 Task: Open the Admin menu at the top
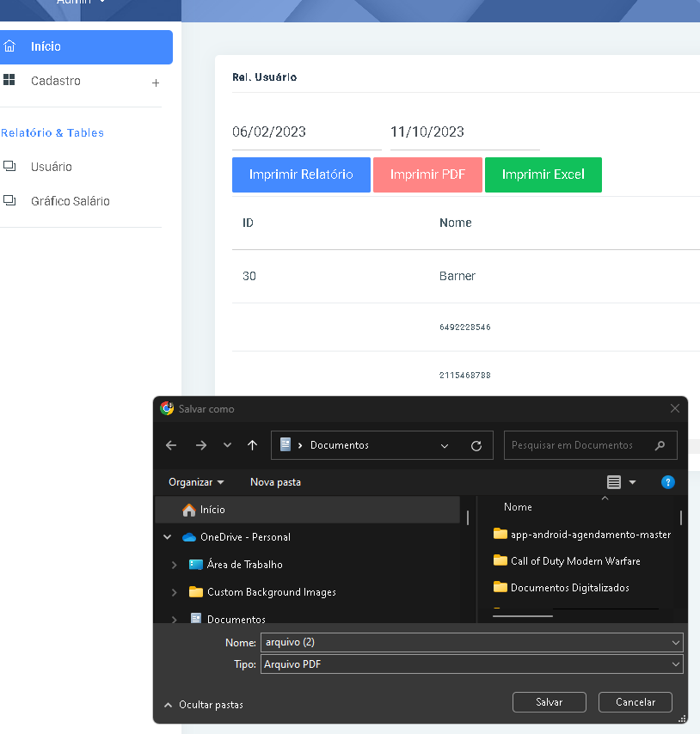pos(79,3)
